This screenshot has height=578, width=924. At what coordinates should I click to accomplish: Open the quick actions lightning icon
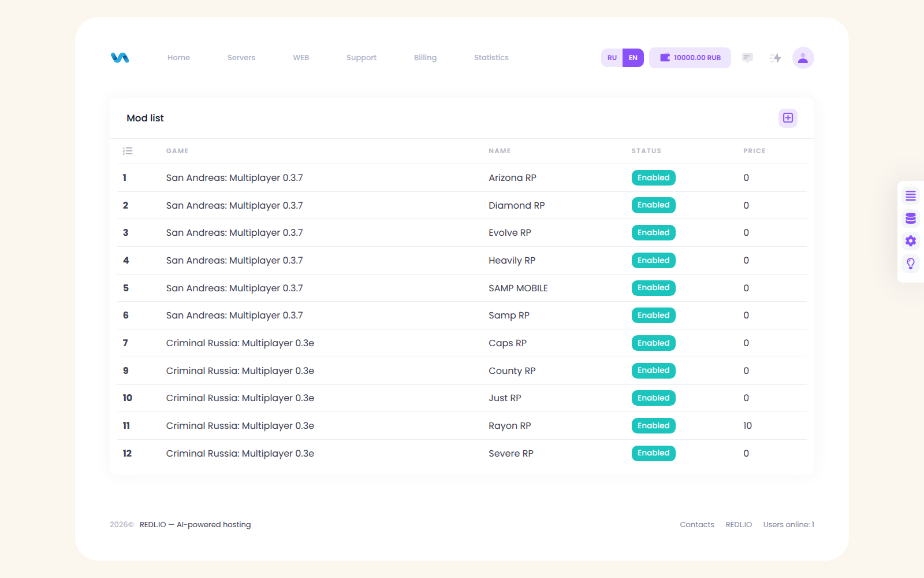tap(776, 58)
